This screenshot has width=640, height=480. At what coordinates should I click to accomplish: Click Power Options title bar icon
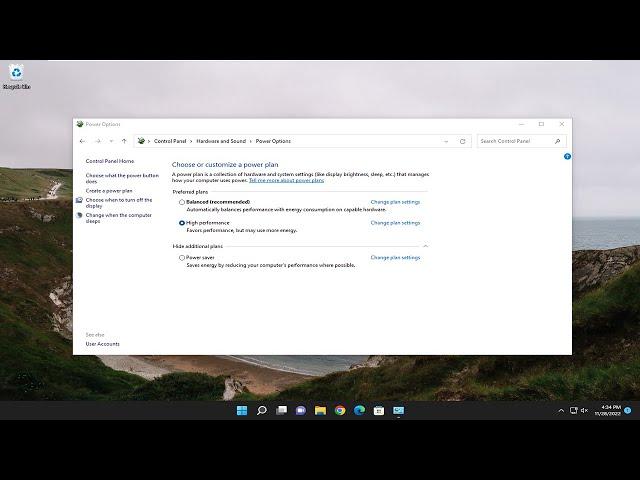click(80, 124)
